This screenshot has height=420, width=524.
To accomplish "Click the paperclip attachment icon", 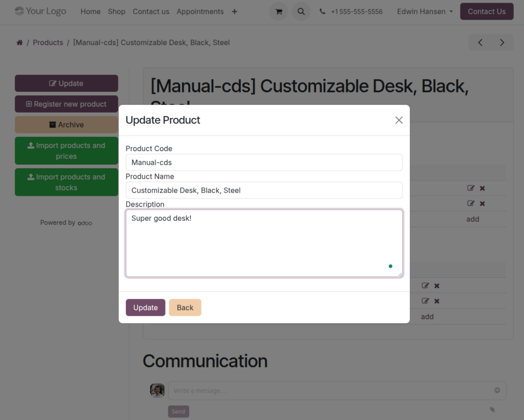I will point(492,409).
